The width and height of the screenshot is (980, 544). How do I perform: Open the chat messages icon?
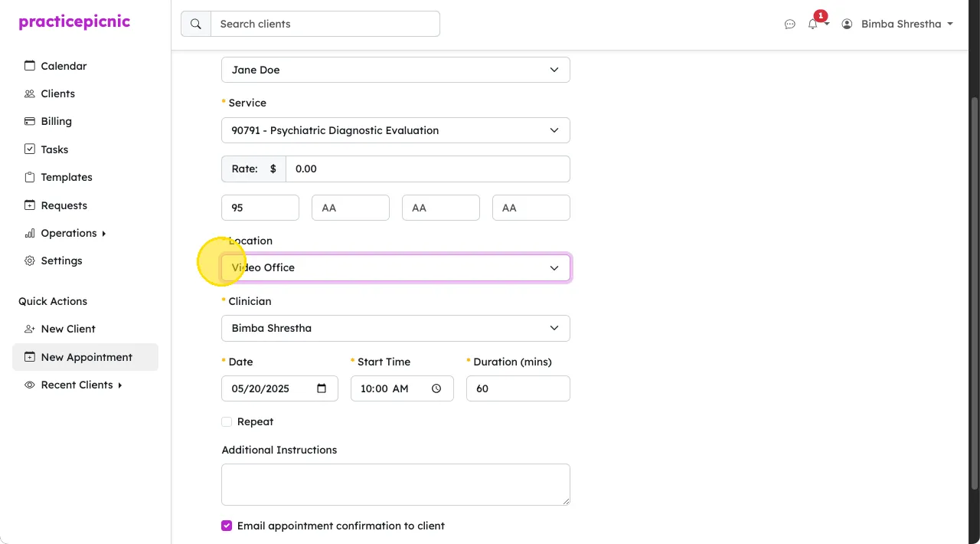[x=790, y=25]
